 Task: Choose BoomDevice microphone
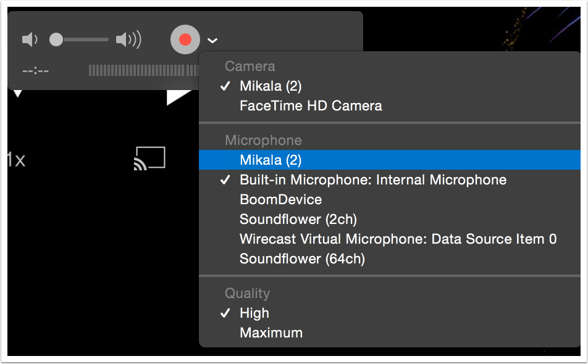pyautogui.click(x=280, y=199)
